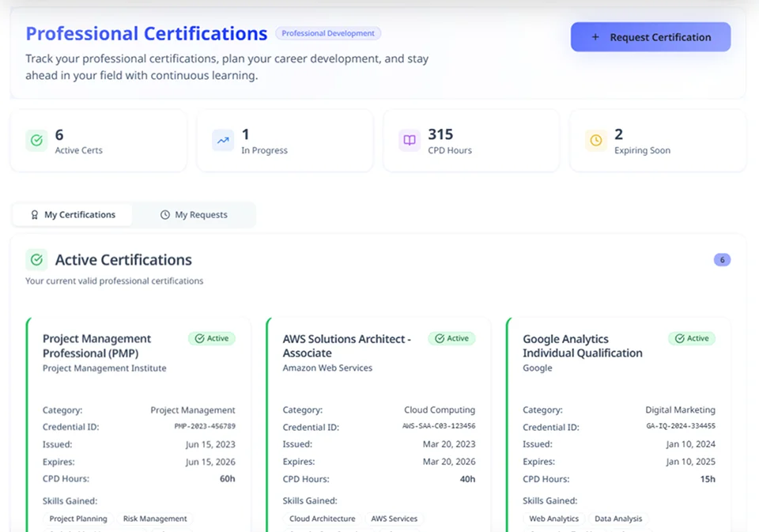
Task: Open the My Requests tab
Action: tap(194, 214)
